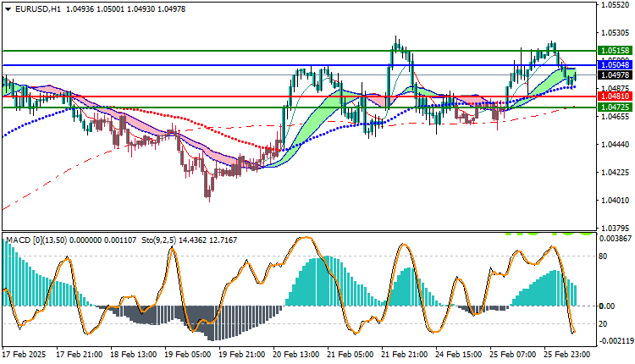Click the 1.04655 price axis value
Image resolution: width=635 pixels, height=364 pixels.
616,117
